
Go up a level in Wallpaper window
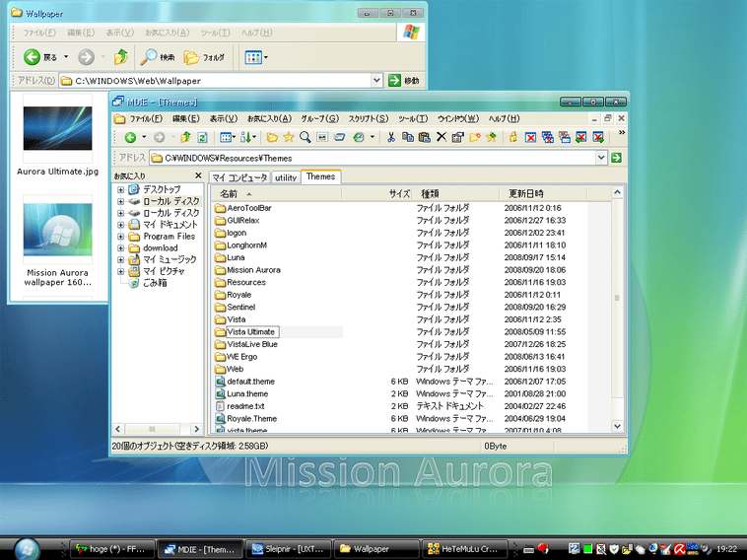click(121, 57)
